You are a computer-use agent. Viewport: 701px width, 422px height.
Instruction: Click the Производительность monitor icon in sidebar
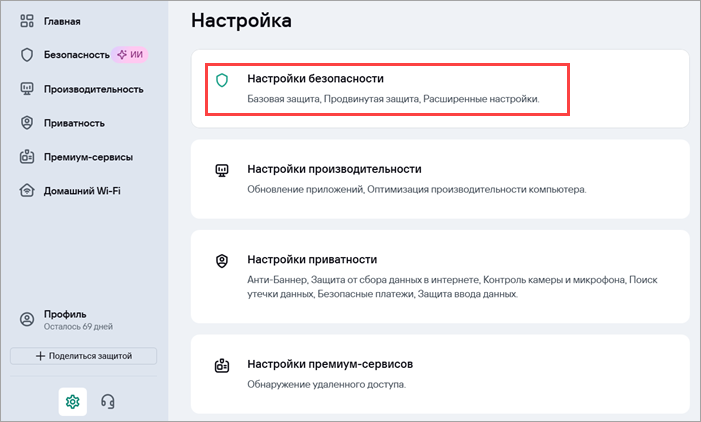(27, 89)
